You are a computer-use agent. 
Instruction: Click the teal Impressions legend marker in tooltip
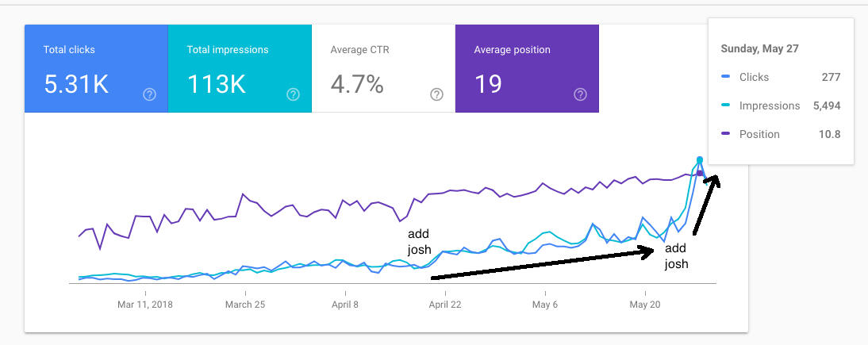(725, 105)
